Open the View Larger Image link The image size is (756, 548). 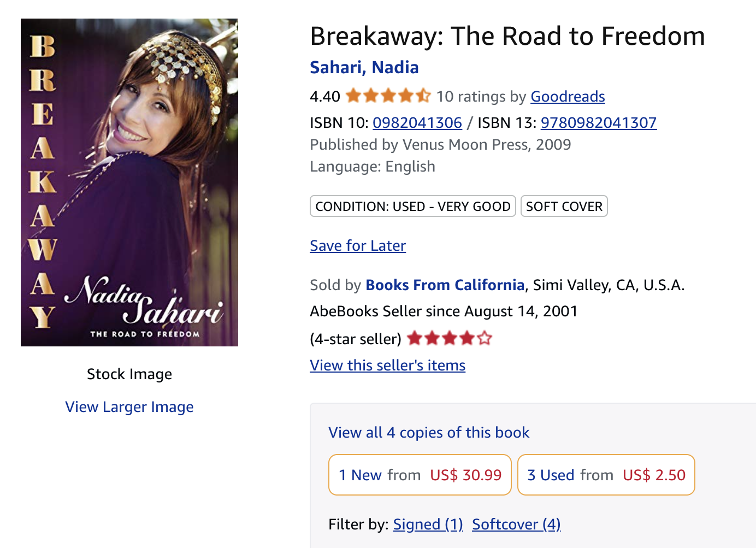129,407
